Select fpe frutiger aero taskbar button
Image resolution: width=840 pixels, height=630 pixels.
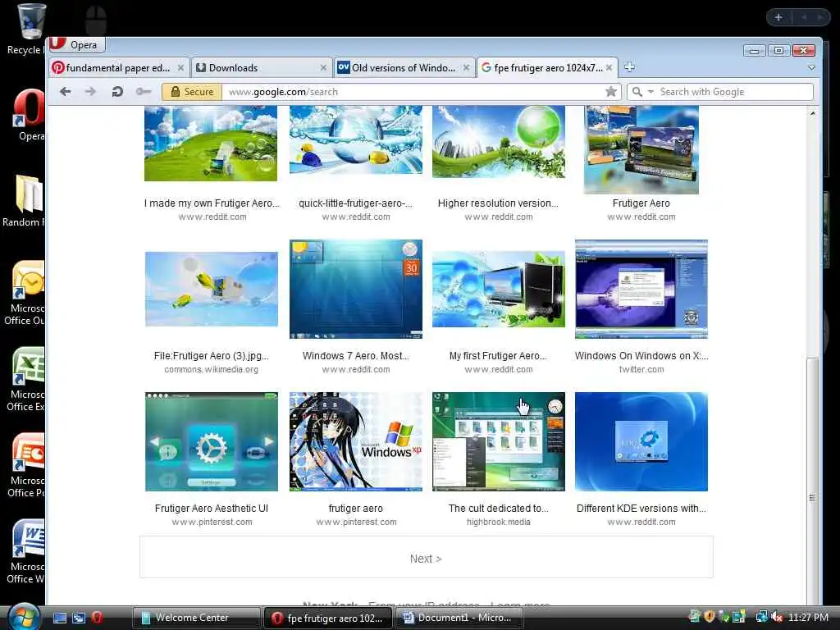coord(328,618)
